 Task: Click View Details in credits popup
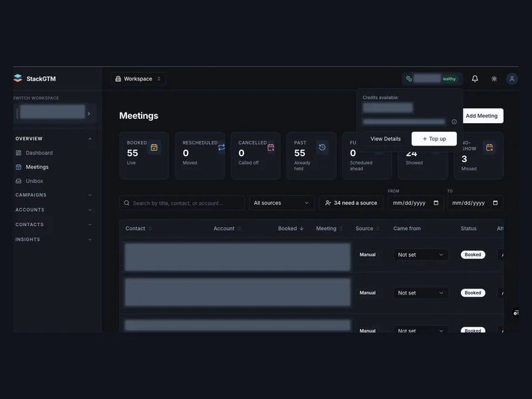click(x=386, y=139)
